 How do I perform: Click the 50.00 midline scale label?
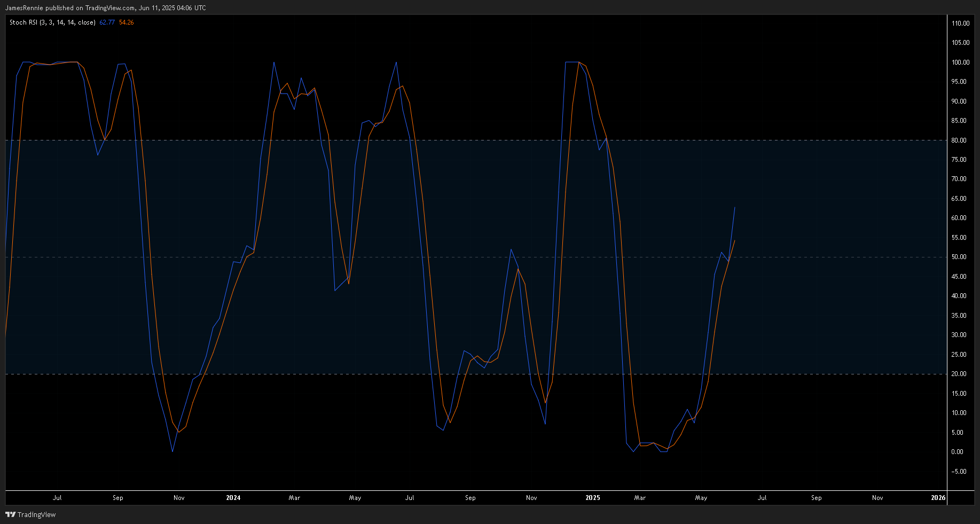[959, 257]
